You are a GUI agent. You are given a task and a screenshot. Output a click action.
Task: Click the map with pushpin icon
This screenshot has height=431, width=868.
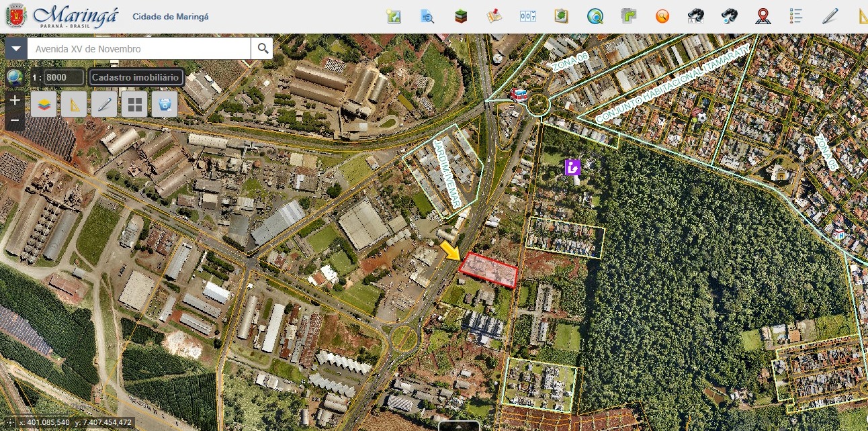coord(494,15)
